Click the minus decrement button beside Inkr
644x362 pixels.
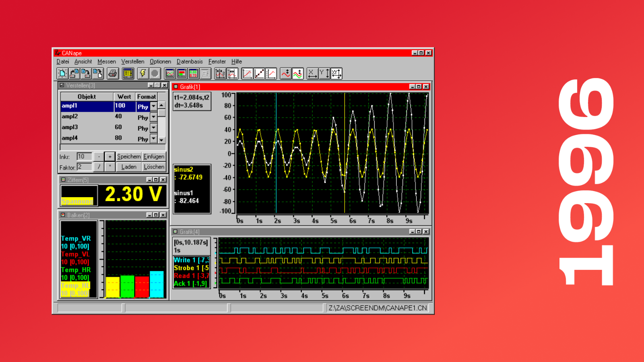point(99,156)
